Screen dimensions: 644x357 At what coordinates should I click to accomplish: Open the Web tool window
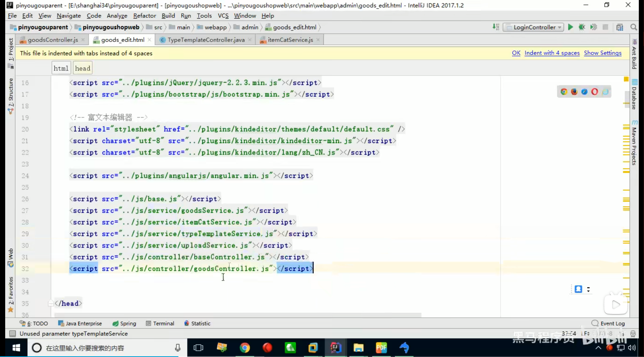coord(10,258)
